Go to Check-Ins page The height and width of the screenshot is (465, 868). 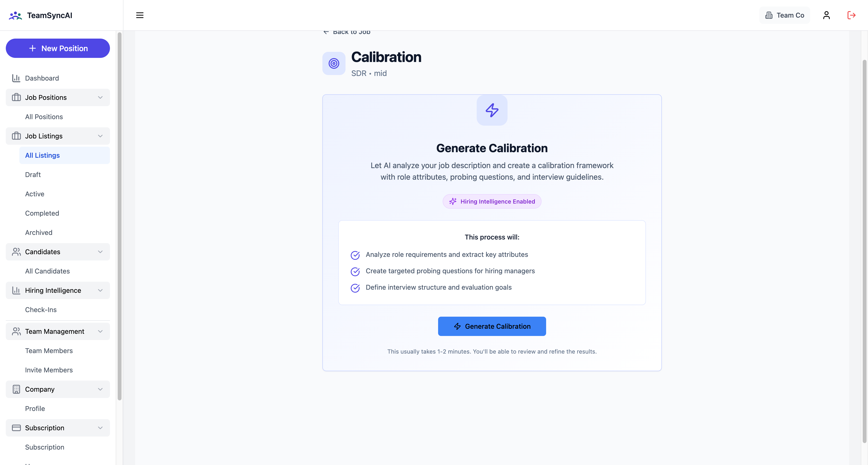41,310
